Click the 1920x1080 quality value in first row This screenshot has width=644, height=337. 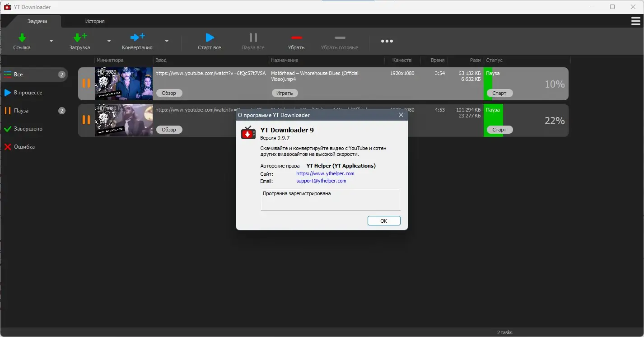click(402, 73)
